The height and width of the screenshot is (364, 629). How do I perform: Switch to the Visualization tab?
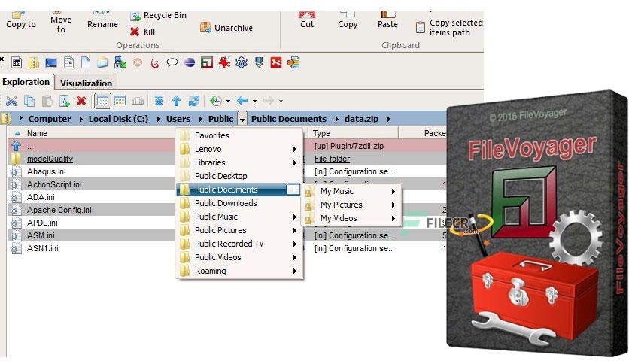(x=86, y=83)
